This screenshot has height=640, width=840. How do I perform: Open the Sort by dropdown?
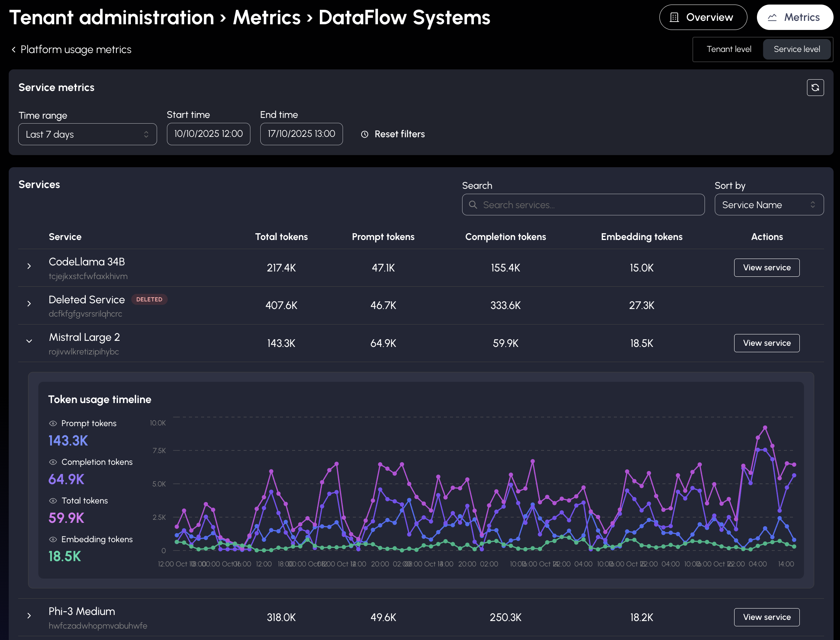[x=769, y=205]
